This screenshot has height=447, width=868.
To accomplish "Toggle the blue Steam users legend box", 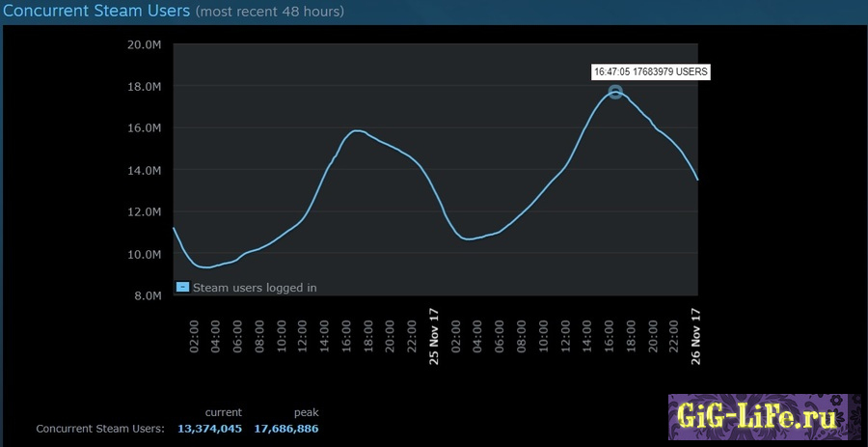I will click(x=182, y=287).
